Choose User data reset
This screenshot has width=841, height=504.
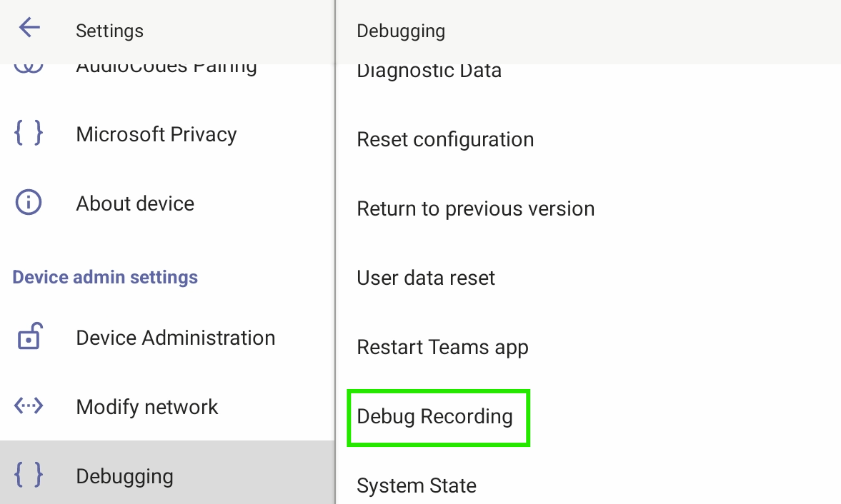(x=426, y=278)
